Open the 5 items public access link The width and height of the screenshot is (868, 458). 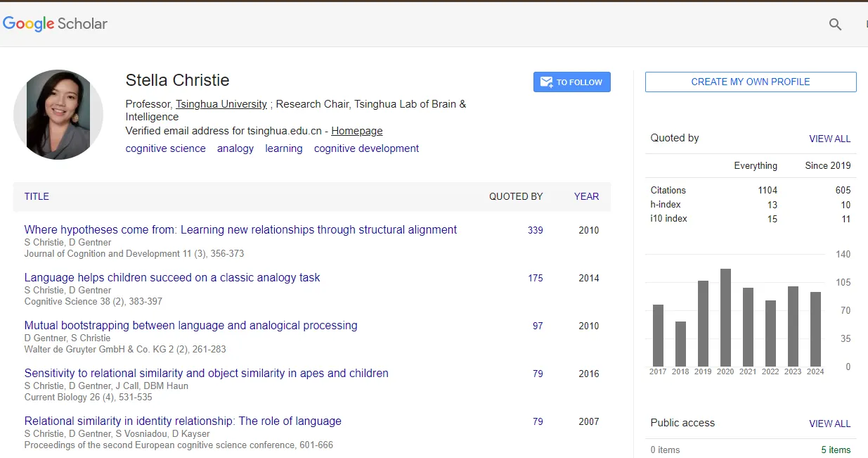pos(836,450)
